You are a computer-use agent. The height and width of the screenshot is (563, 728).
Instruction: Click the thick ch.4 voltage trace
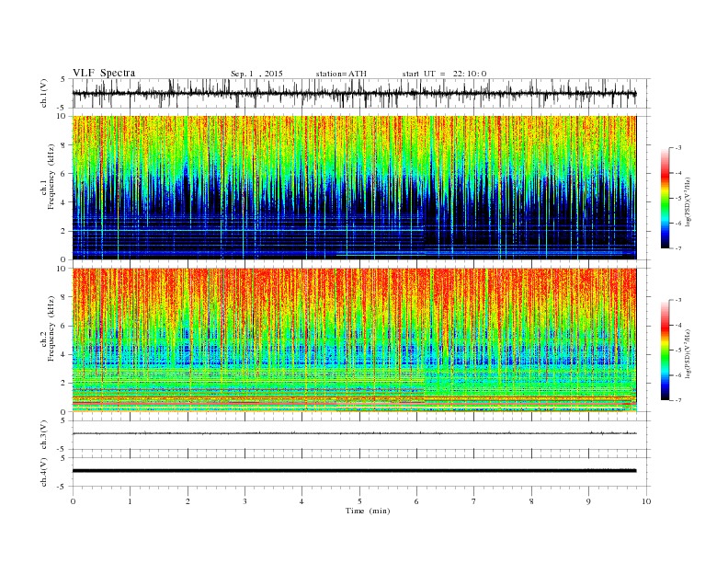coord(355,471)
